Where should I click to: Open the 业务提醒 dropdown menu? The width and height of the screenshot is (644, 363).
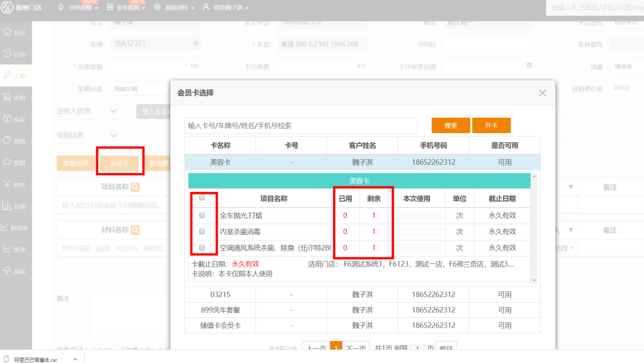[126, 8]
